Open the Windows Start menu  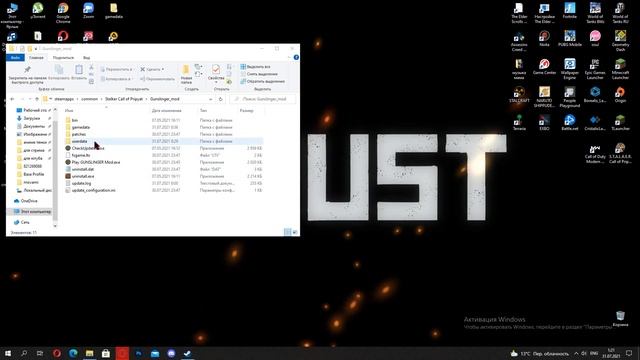click(x=8, y=353)
